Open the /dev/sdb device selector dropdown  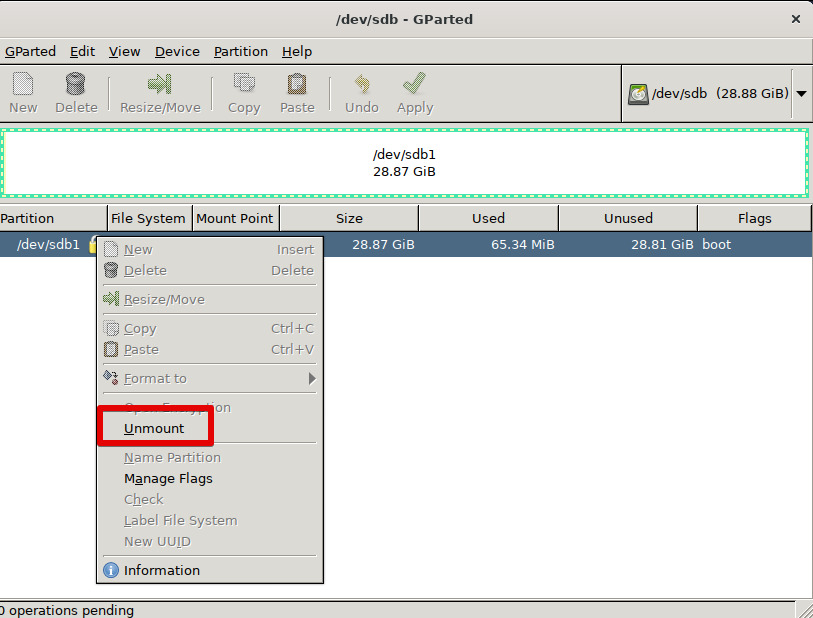tap(802, 93)
